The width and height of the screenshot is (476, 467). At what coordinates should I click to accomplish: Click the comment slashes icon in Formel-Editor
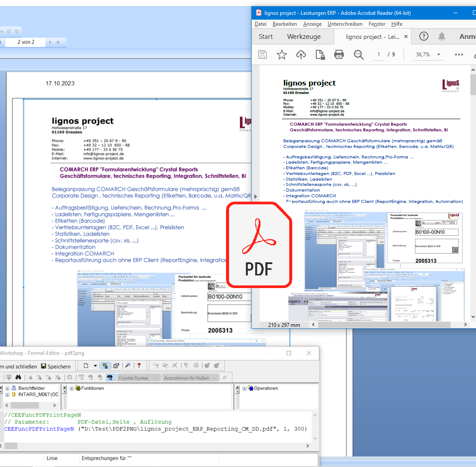point(224,378)
